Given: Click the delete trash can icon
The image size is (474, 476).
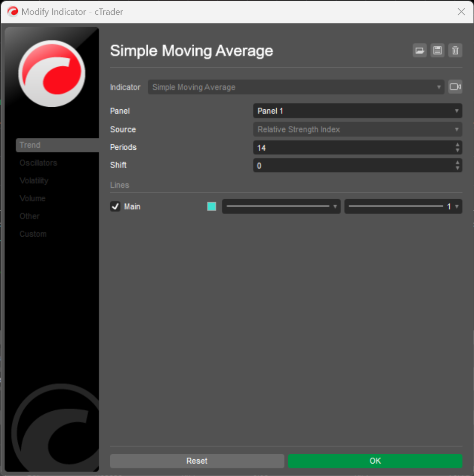Looking at the screenshot, I should point(455,50).
